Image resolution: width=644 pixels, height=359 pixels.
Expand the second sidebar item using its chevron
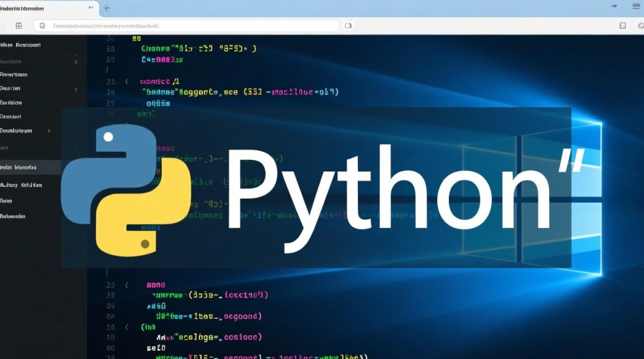tap(76, 62)
